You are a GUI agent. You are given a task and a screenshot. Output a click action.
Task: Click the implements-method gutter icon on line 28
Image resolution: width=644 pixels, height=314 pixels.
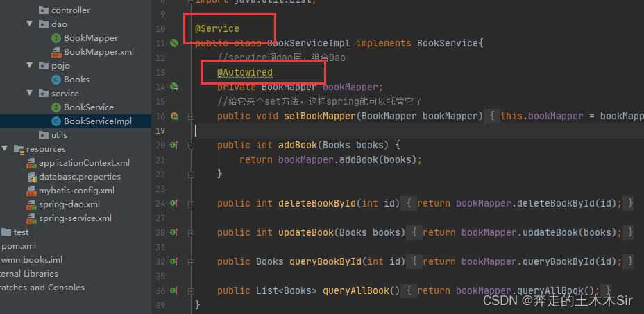174,232
